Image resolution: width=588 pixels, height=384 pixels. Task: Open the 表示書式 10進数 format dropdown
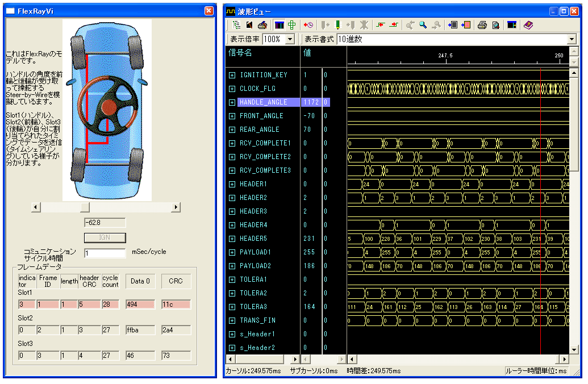click(572, 39)
